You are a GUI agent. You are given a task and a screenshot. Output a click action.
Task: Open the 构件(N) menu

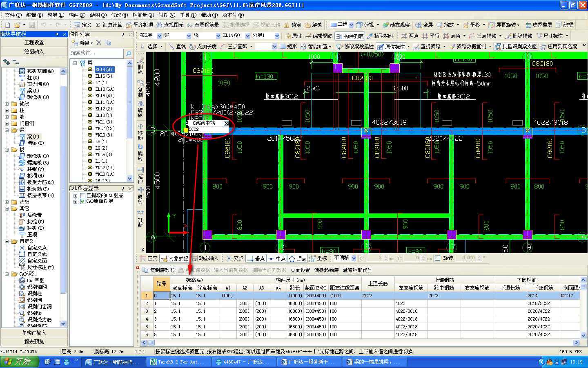[77, 15]
